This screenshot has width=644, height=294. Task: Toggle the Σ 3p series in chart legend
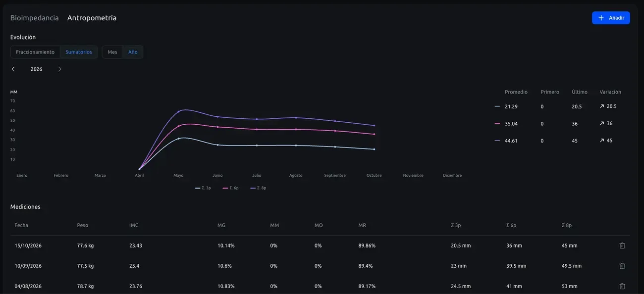tap(203, 188)
